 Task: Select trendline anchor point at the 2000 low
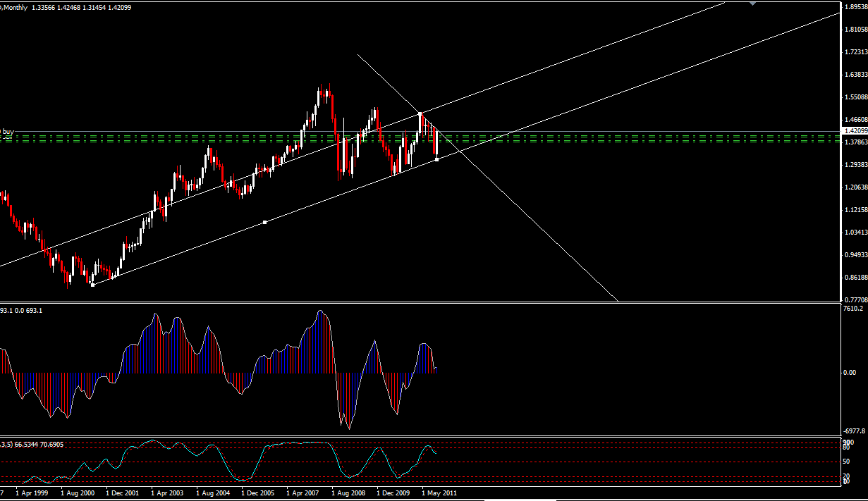click(92, 285)
